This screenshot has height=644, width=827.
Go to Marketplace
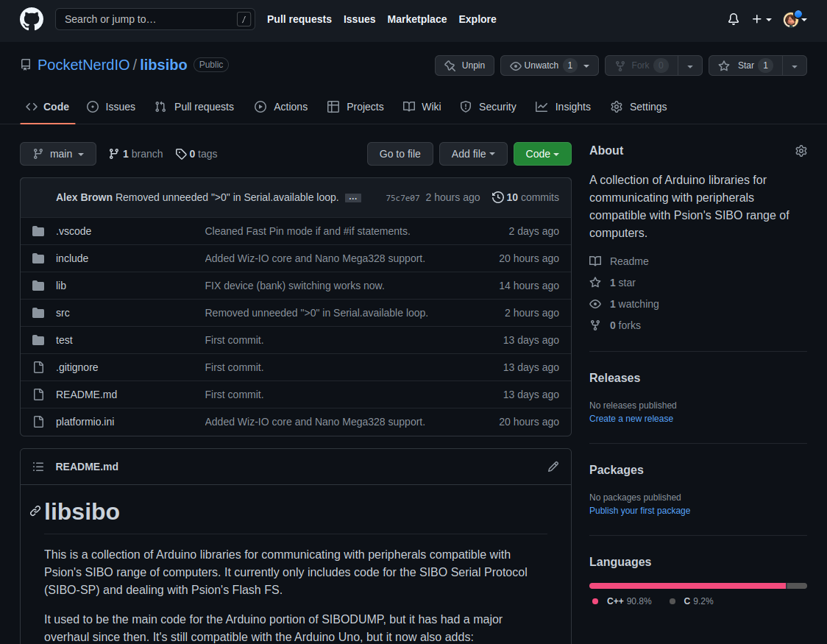pyautogui.click(x=416, y=20)
